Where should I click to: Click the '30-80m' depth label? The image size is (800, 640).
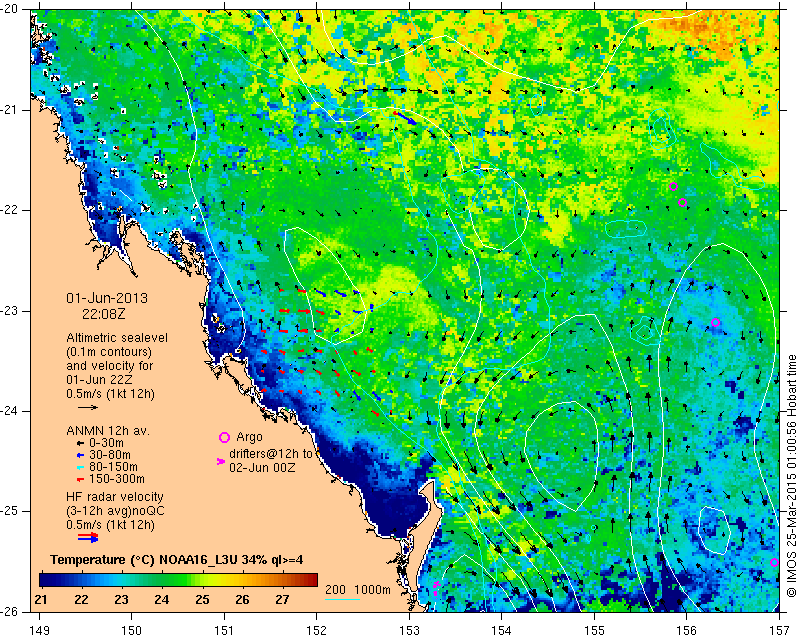tap(109, 455)
